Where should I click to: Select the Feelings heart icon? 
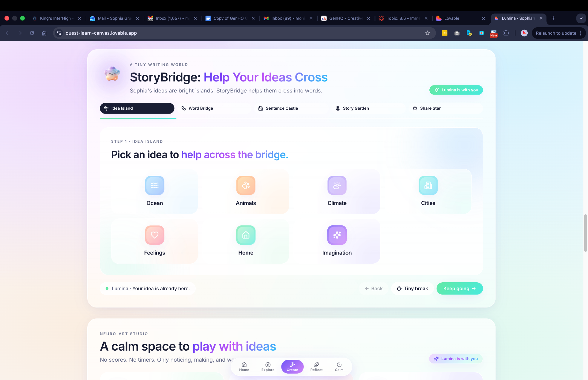155,235
